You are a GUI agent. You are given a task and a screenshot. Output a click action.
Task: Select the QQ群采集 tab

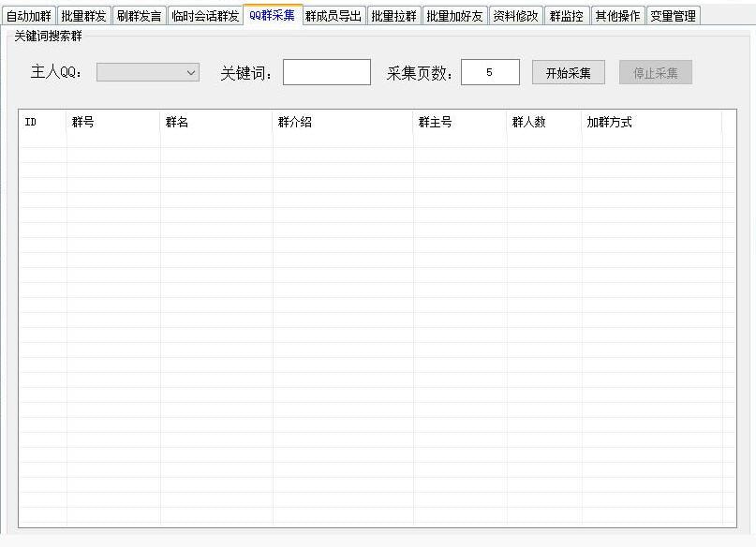[x=273, y=15]
